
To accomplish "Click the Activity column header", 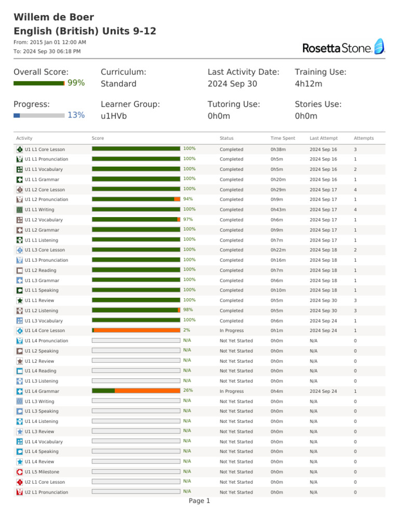I will 24,138.
